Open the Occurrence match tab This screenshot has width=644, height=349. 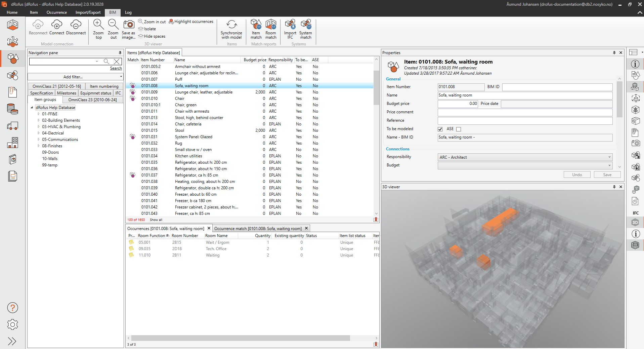258,229
